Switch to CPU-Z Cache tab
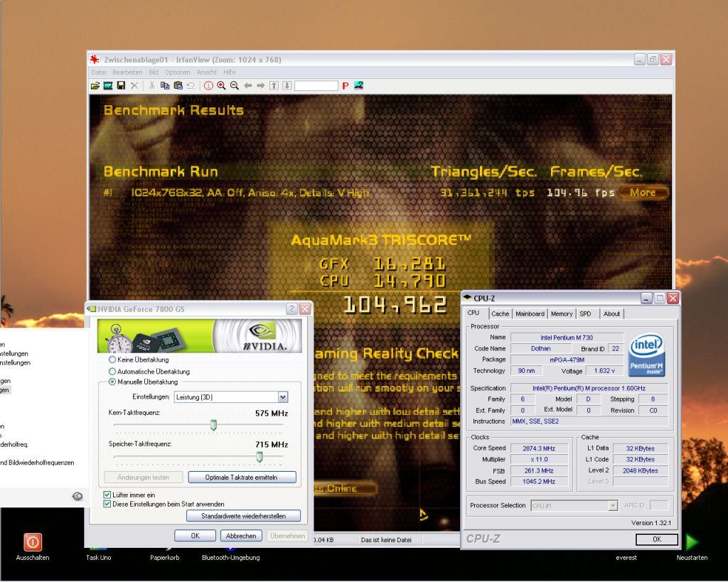The height and width of the screenshot is (582, 728). [500, 314]
